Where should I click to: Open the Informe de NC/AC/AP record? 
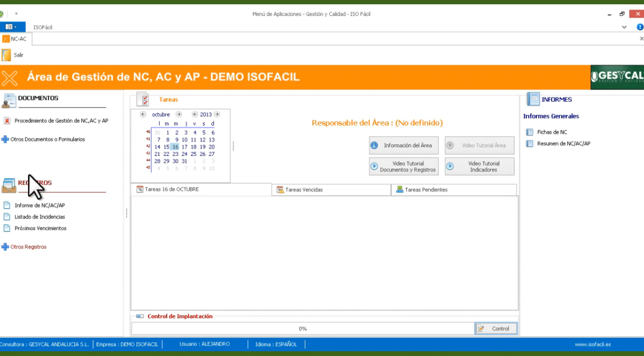(40, 205)
